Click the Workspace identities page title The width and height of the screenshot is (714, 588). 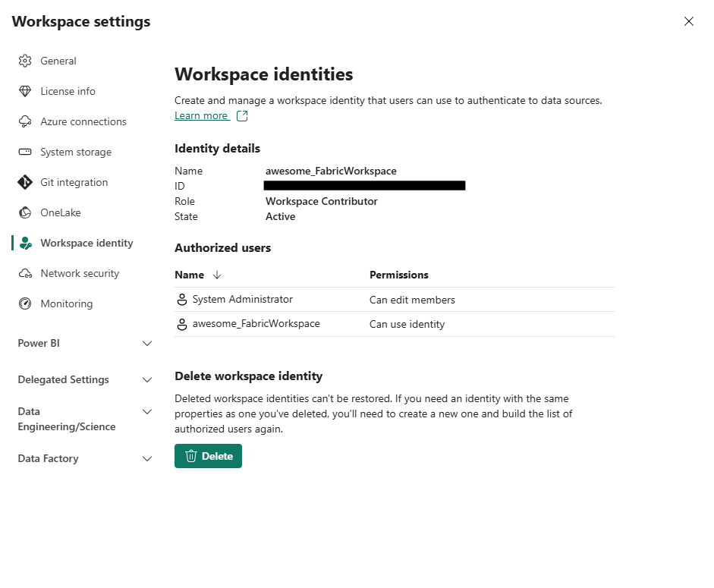pyautogui.click(x=263, y=74)
